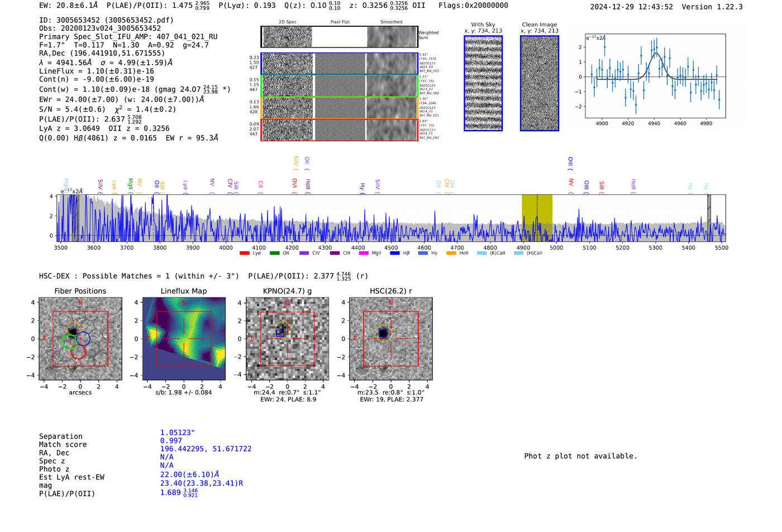Click the Separation value 1.05123"
The width and height of the screenshot is (782, 532).
[x=178, y=433]
